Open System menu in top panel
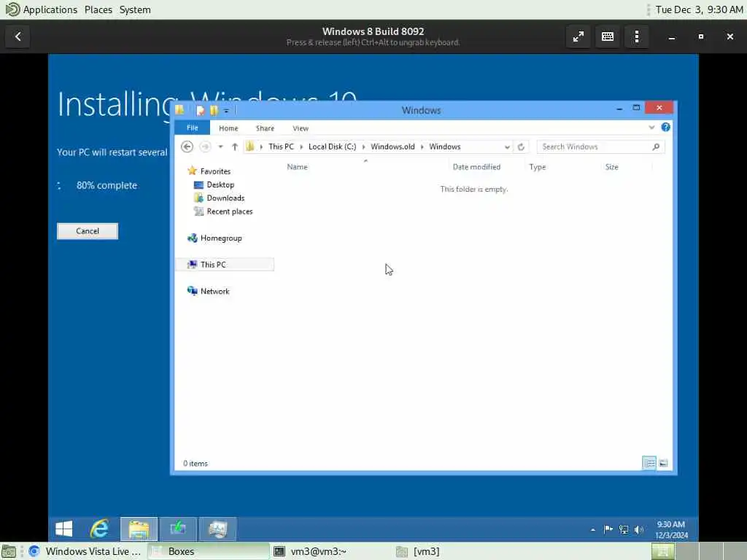This screenshot has height=560, width=747. (135, 9)
